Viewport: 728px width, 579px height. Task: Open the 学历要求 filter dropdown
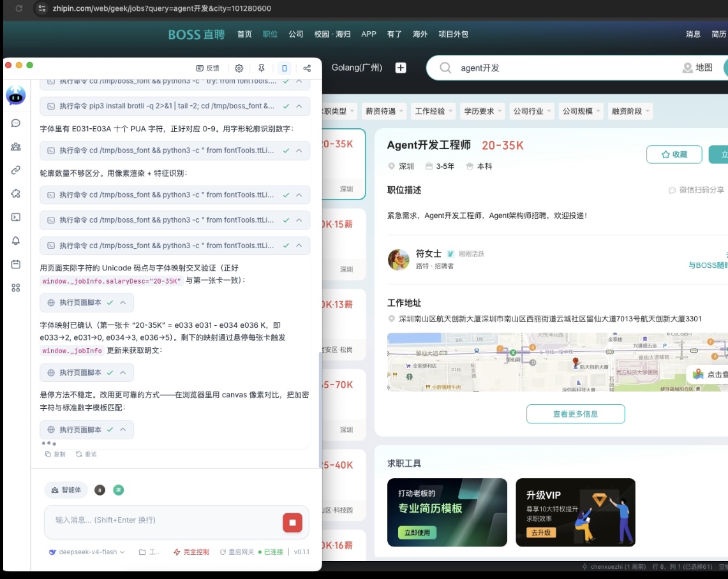point(482,111)
